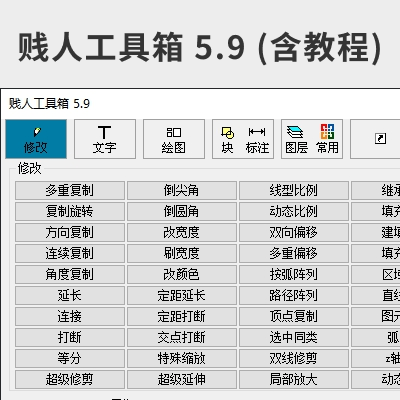Click the 延长 button
The image size is (400, 400).
click(70, 295)
